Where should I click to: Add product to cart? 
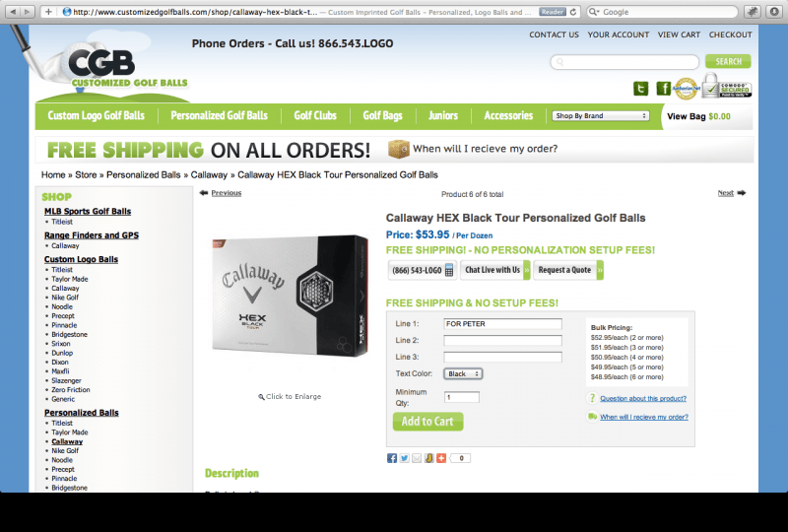tap(427, 422)
